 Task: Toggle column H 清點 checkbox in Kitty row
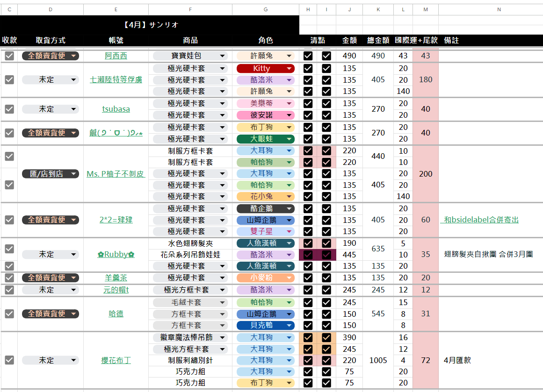(x=308, y=69)
